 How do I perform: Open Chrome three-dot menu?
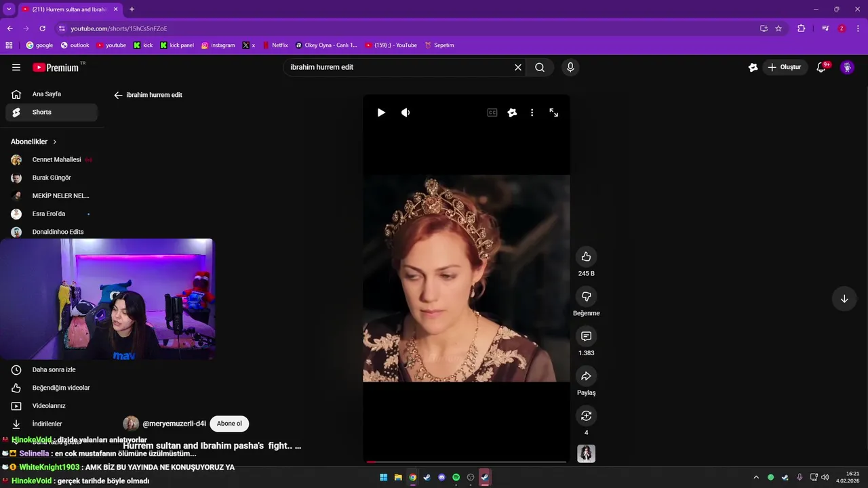pyautogui.click(x=859, y=28)
